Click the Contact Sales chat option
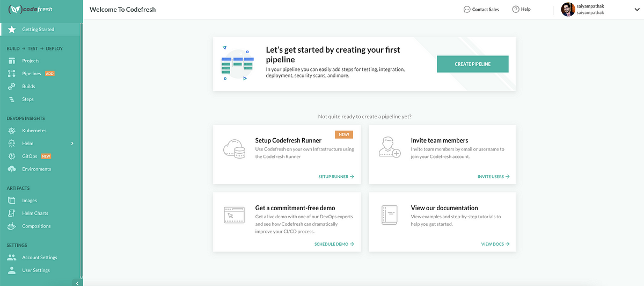This screenshot has height=286, width=644. pos(481,10)
